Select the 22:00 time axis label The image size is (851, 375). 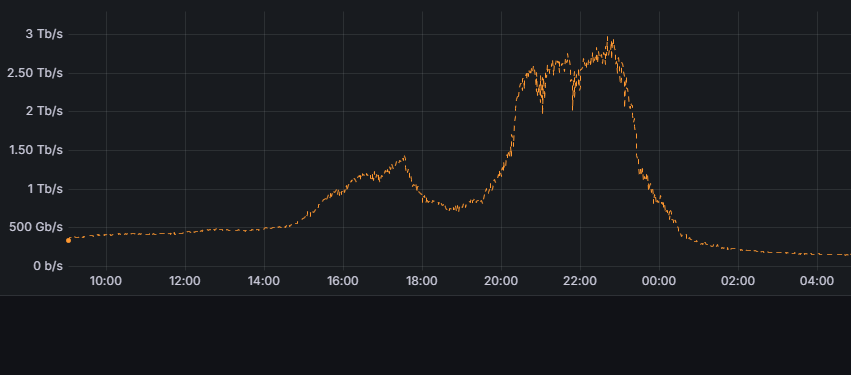580,281
